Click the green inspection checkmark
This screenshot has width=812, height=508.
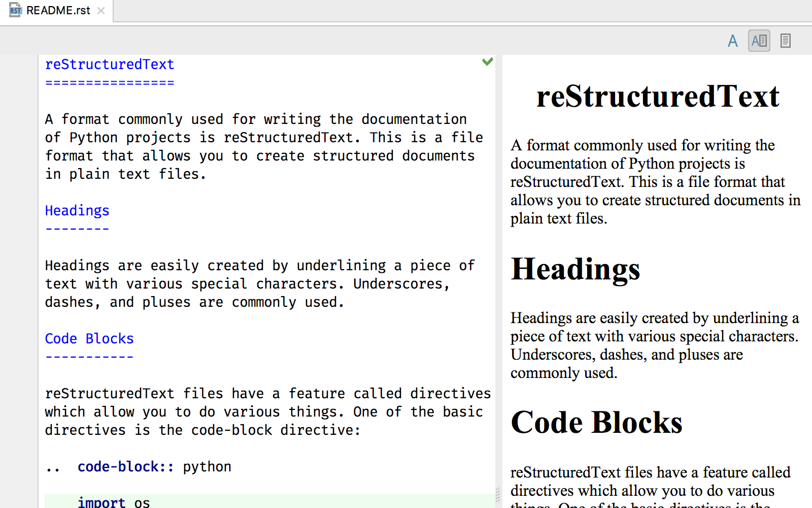click(x=488, y=61)
